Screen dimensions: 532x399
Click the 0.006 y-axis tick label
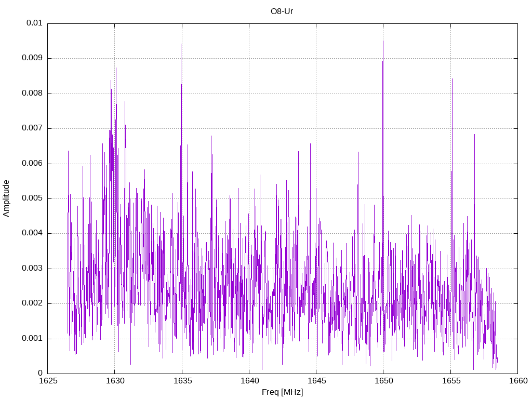(32, 164)
